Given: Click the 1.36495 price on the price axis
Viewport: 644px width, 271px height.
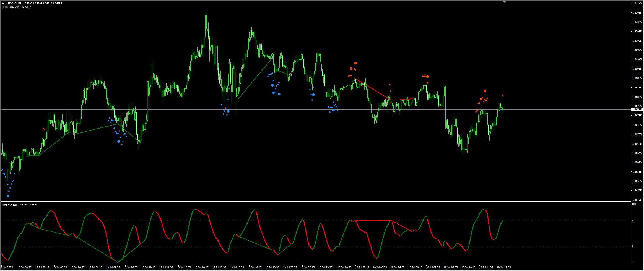Looking at the screenshot, I should click(x=637, y=200).
